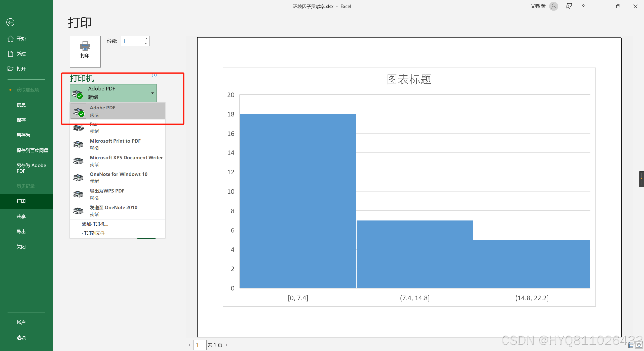Image resolution: width=644 pixels, height=351 pixels.
Task: Open the help question mark icon
Action: [583, 7]
